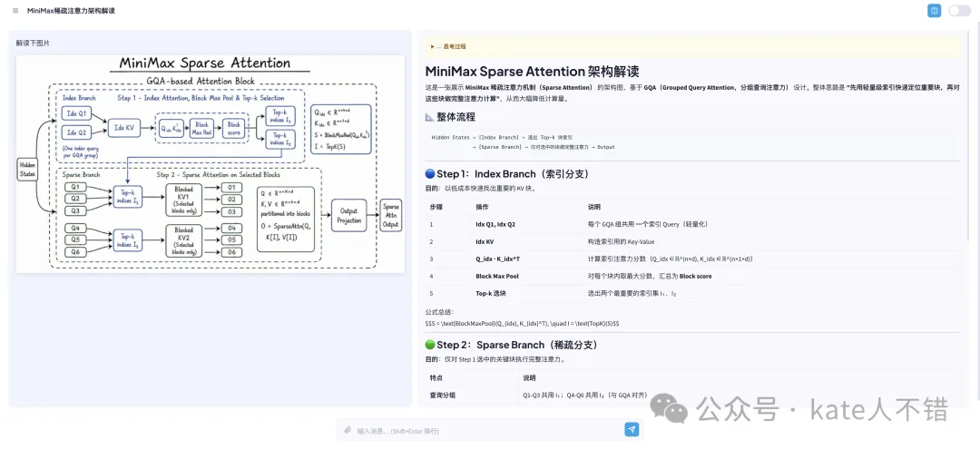Screen dimensions: 980x449
Task: Open the hamburger sidebar menu
Action: pos(15,11)
